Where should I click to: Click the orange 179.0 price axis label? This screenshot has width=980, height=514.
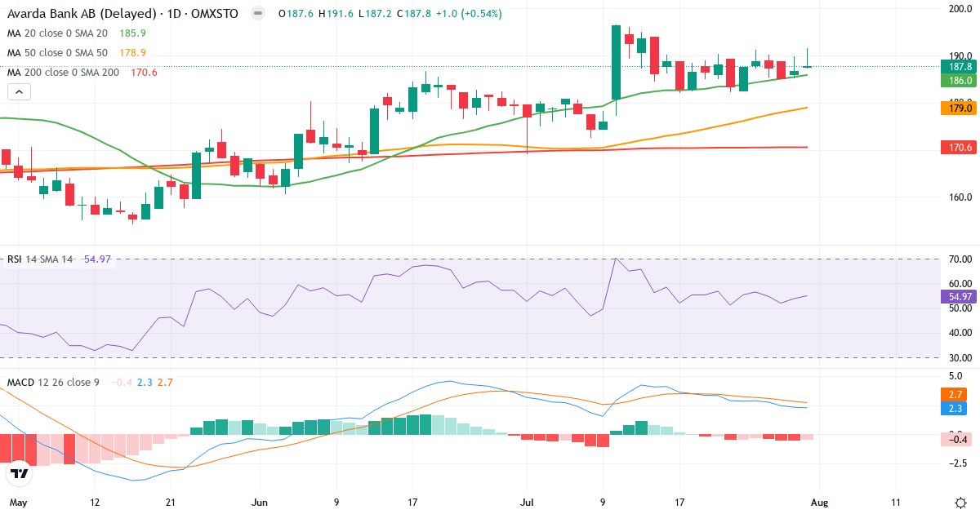point(960,108)
